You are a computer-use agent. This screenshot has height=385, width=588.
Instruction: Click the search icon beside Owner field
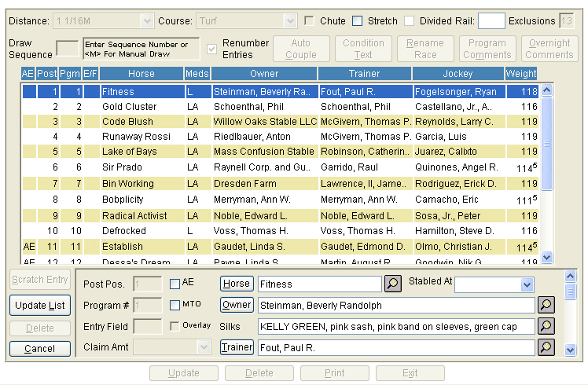pos(546,305)
